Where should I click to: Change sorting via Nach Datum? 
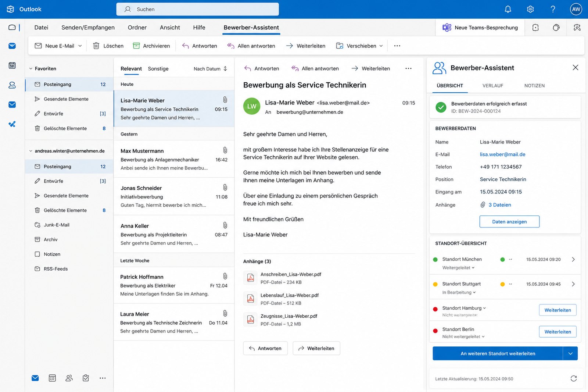[211, 69]
